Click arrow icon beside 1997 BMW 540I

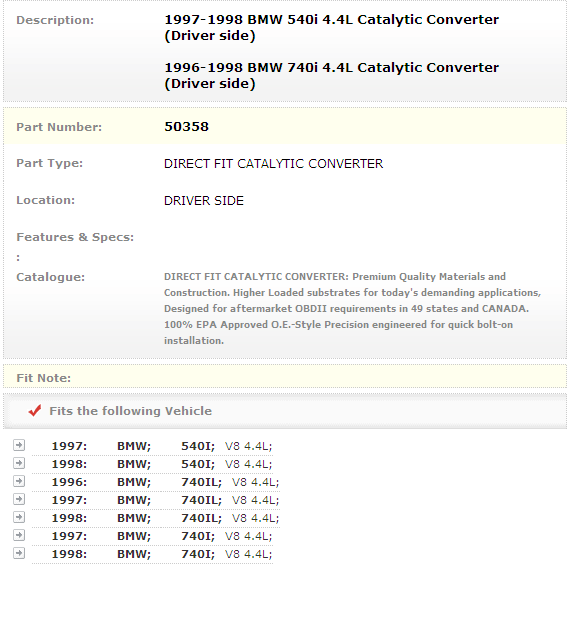click(19, 445)
